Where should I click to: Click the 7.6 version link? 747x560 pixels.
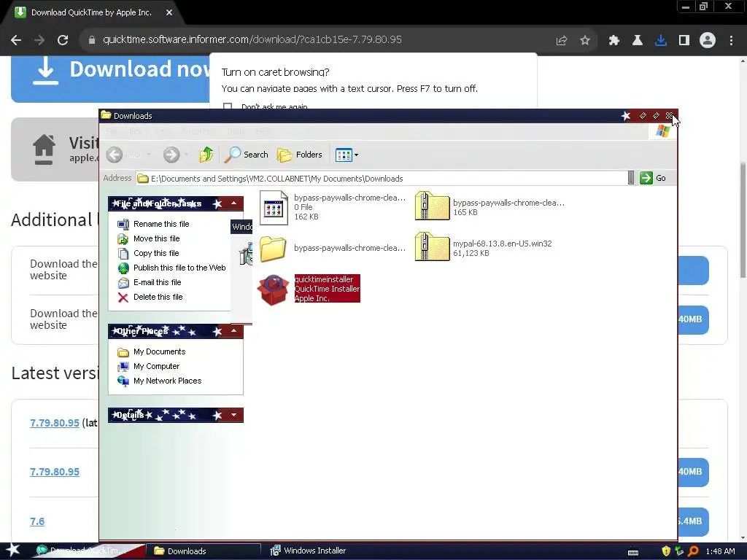[x=37, y=521]
